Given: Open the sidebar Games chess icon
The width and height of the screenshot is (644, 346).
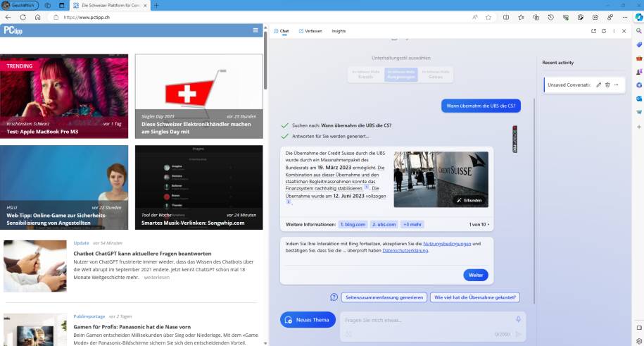Looking at the screenshot, I should pos(638,72).
